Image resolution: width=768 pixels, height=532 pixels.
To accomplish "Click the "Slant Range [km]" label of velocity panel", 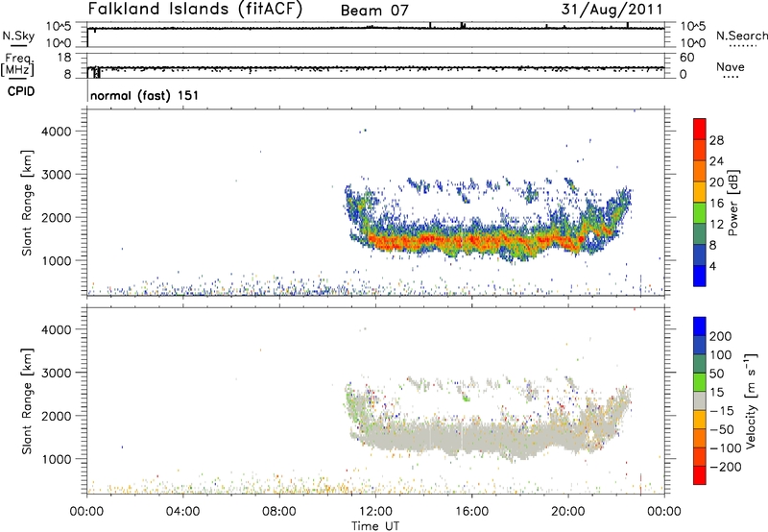I will point(27,401).
